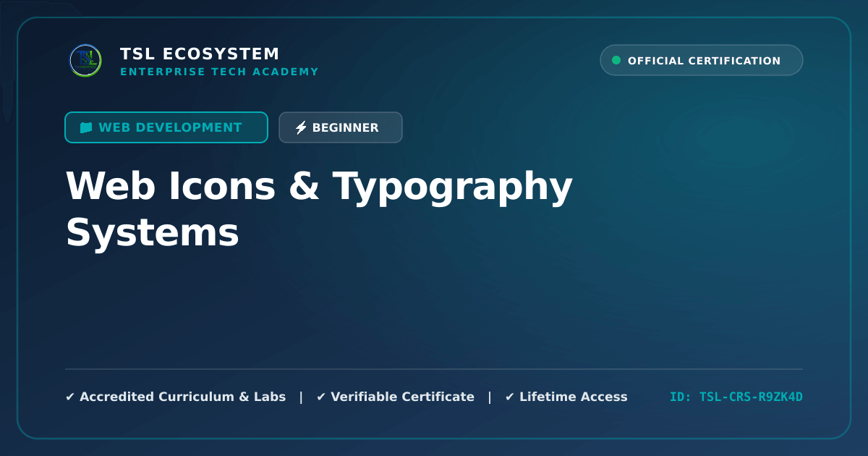Click the Enterprise Tech Academy subtitle

pos(219,72)
